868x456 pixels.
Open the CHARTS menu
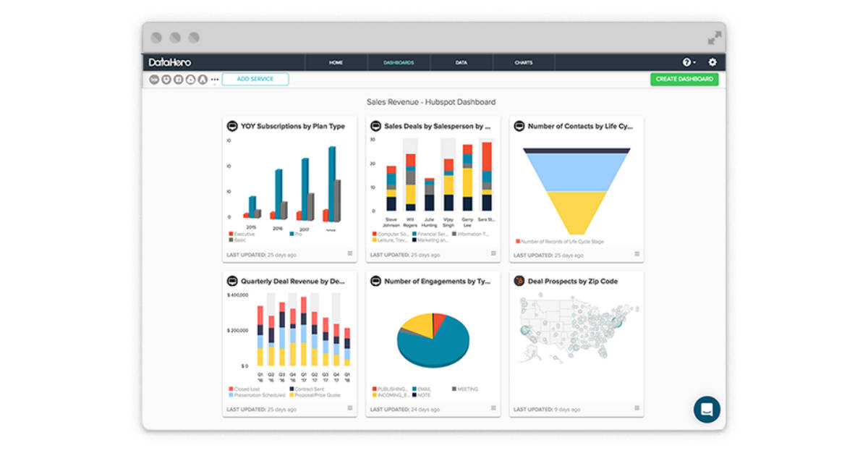[x=523, y=62]
